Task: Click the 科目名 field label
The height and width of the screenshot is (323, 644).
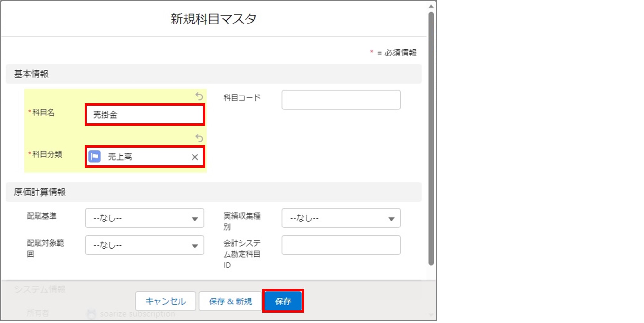Action: click(44, 112)
